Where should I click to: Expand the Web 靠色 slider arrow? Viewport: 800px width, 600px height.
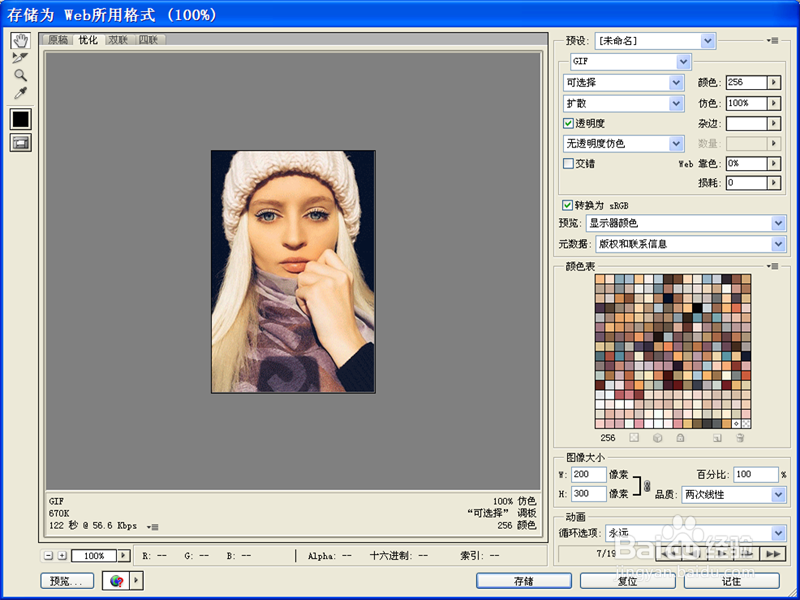click(774, 164)
